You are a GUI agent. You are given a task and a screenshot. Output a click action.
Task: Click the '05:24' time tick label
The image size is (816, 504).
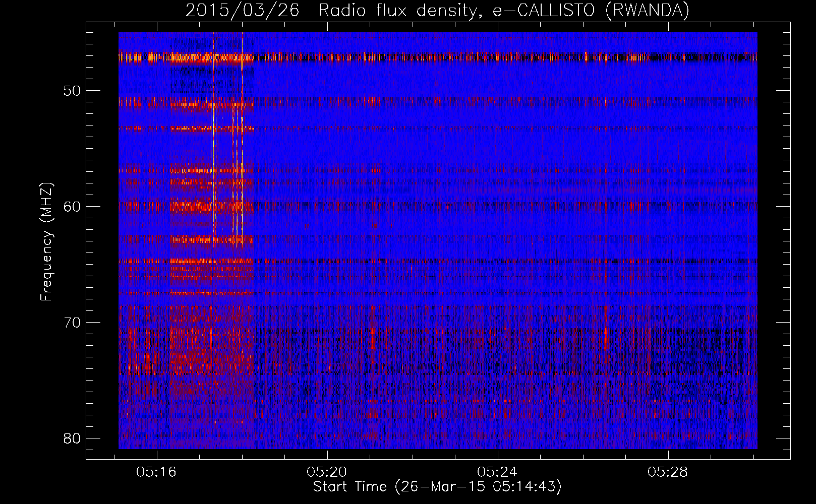497,472
